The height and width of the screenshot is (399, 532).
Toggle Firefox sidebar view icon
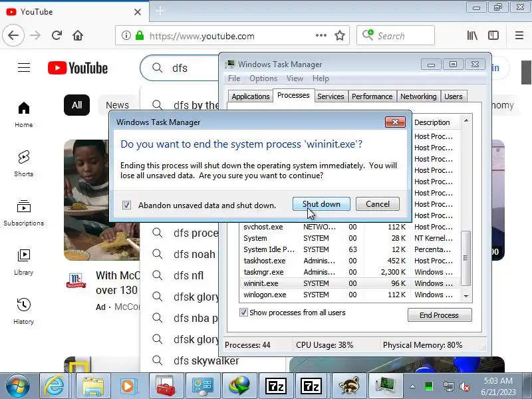pos(493,35)
